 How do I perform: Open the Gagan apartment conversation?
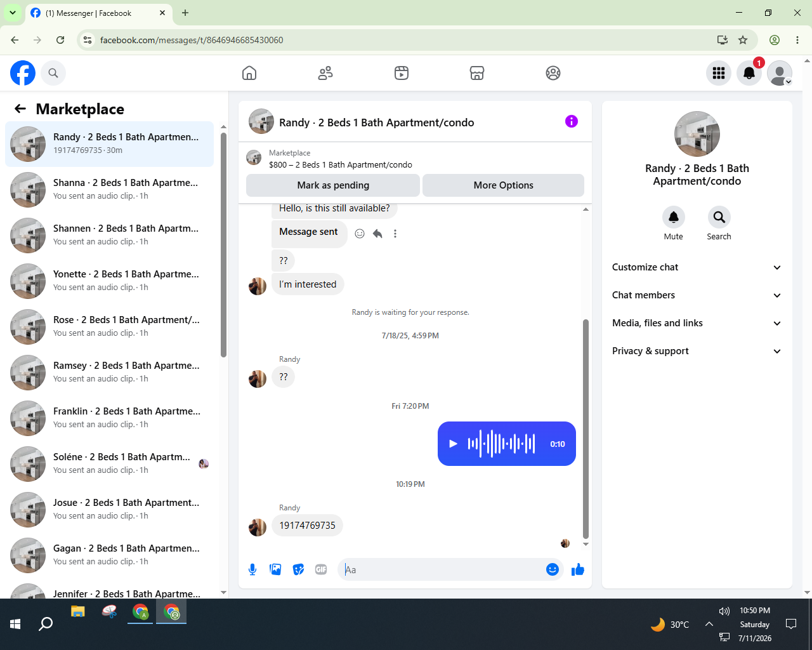tap(110, 555)
